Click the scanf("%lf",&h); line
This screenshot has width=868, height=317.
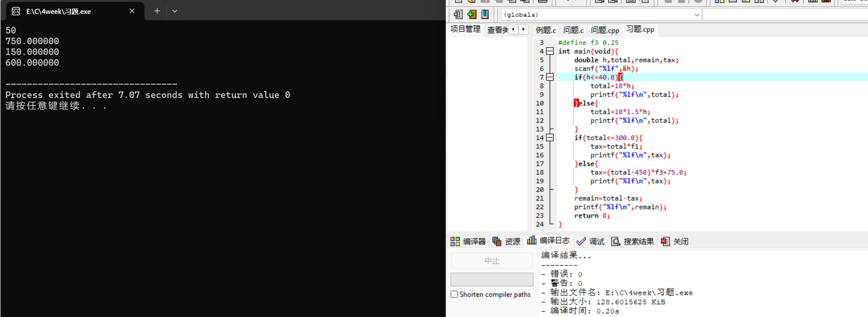click(606, 68)
